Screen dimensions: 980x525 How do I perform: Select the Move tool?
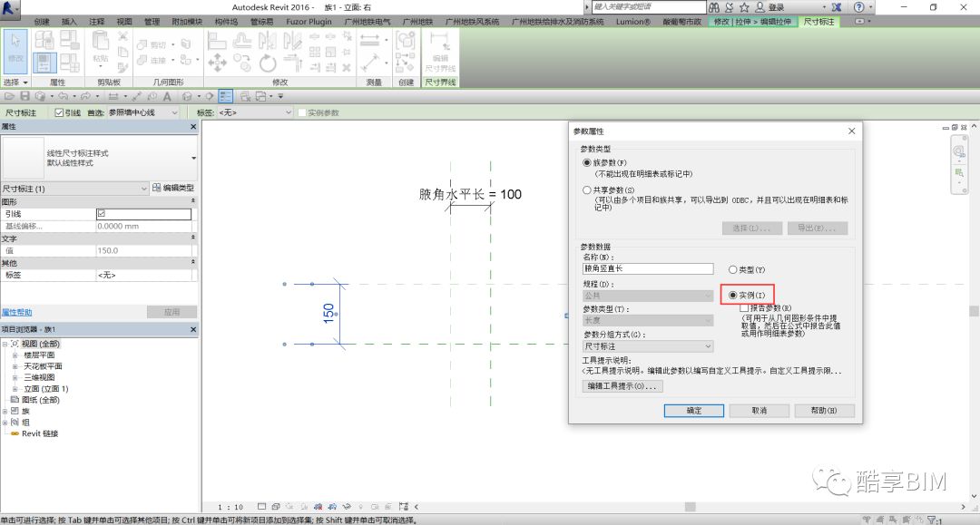tap(217, 63)
